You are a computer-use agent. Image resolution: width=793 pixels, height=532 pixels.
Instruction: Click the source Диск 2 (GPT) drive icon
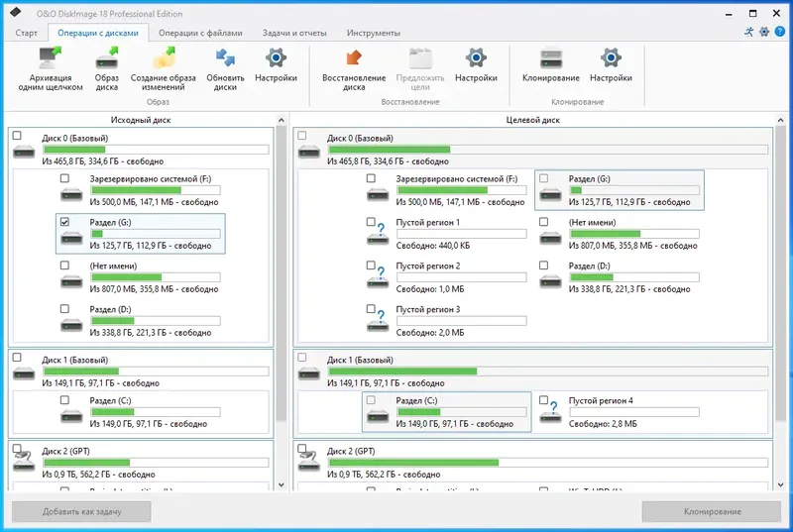(x=24, y=462)
